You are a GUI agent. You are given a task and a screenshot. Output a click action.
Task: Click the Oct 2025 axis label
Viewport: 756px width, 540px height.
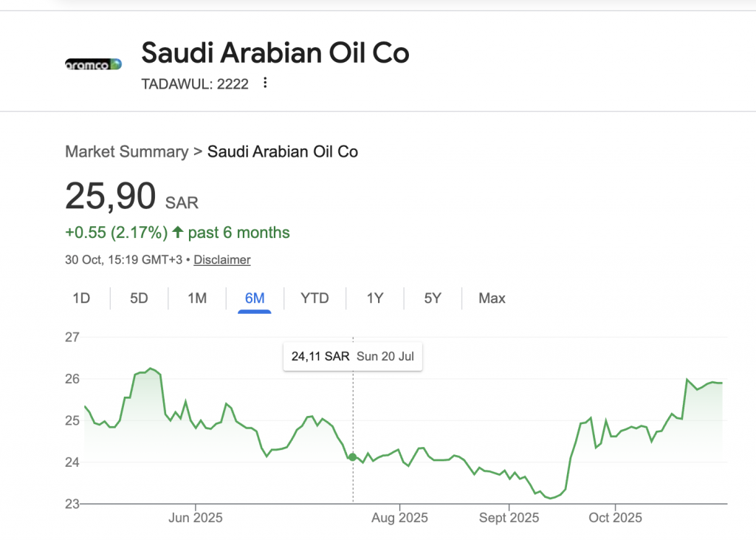(615, 518)
